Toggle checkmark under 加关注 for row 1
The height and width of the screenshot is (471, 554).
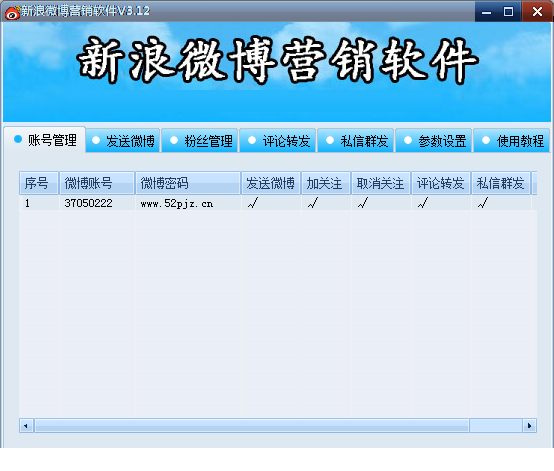[x=313, y=203]
